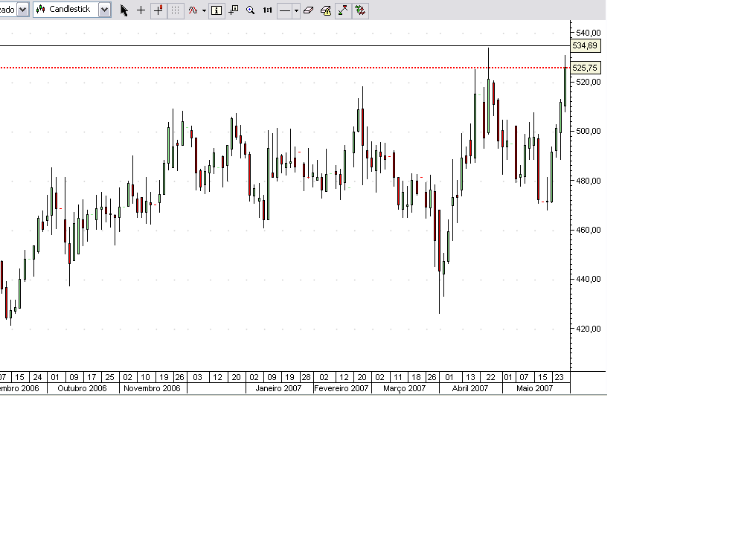Click the 420,00 price axis label

(589, 329)
